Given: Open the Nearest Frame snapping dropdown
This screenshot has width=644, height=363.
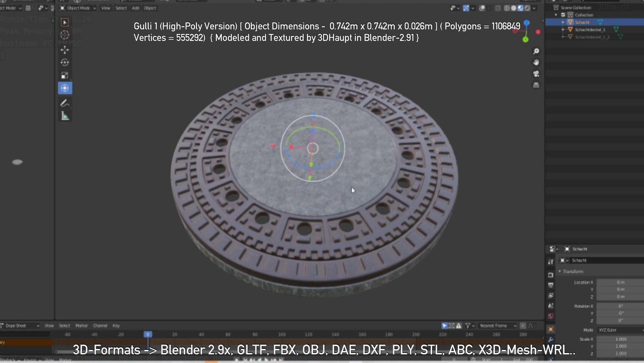Looking at the screenshot, I should pyautogui.click(x=498, y=326).
